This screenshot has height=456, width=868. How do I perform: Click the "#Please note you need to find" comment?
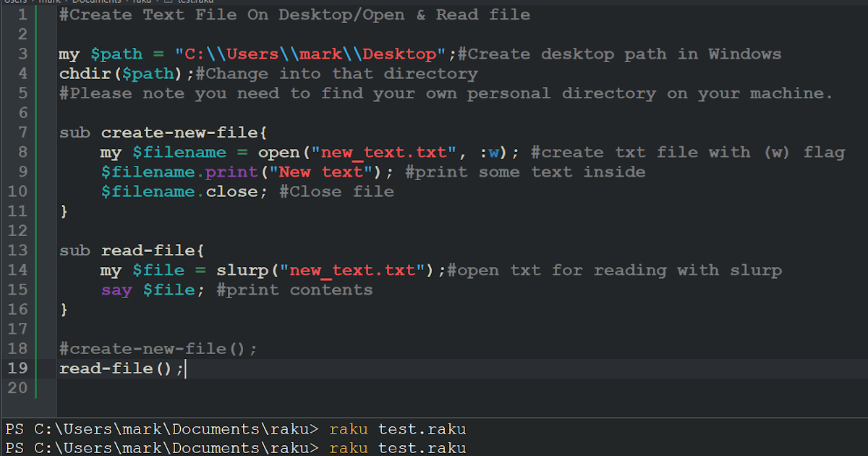click(x=446, y=93)
